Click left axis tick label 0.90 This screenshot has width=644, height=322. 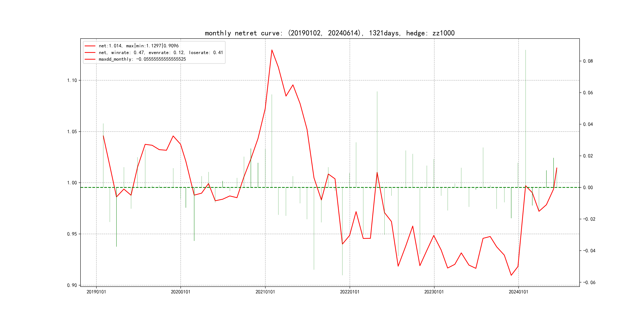coord(72,285)
